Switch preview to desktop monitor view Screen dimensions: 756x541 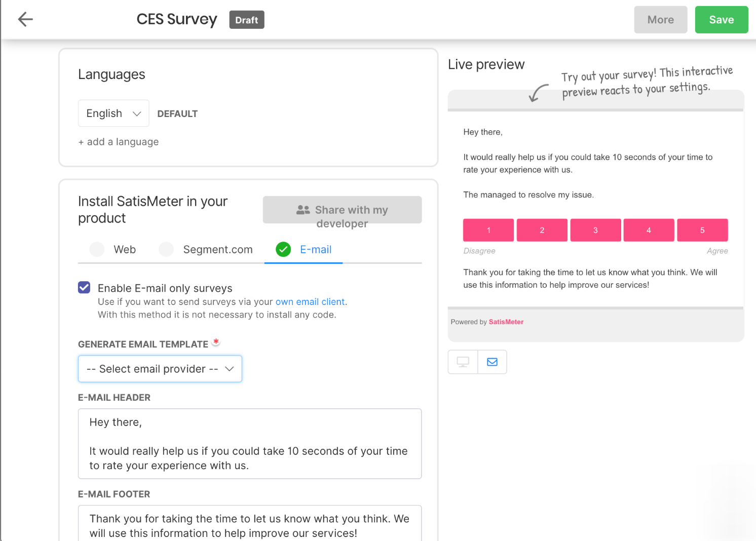coord(463,362)
